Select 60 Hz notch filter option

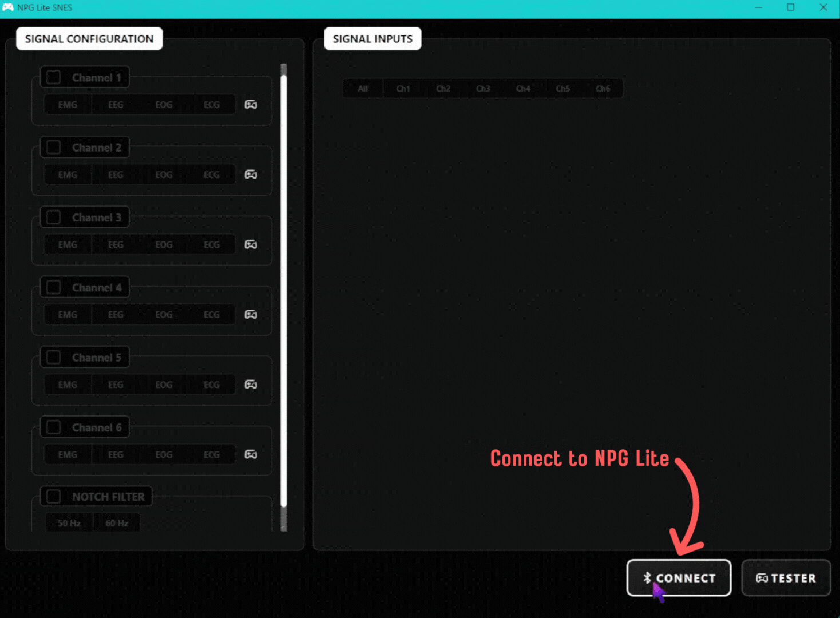click(117, 523)
